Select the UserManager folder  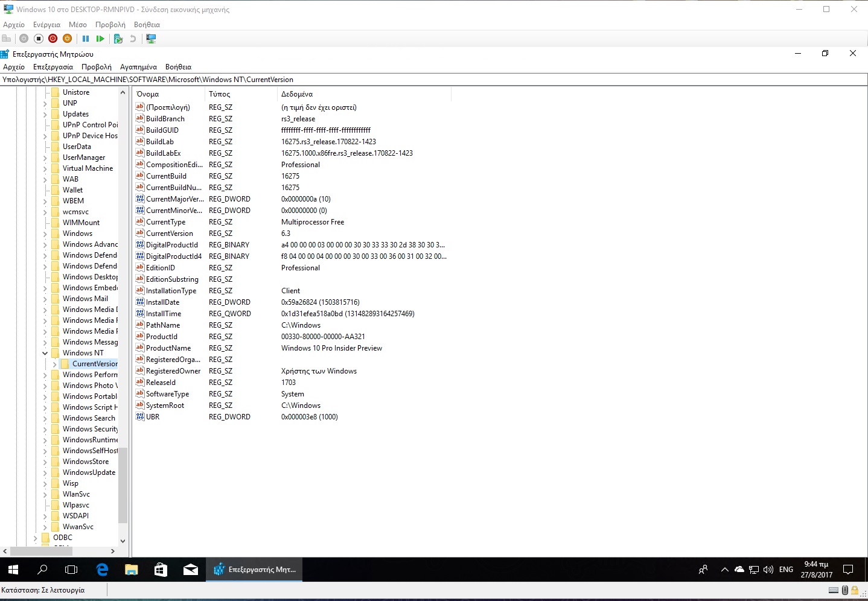[x=84, y=157]
